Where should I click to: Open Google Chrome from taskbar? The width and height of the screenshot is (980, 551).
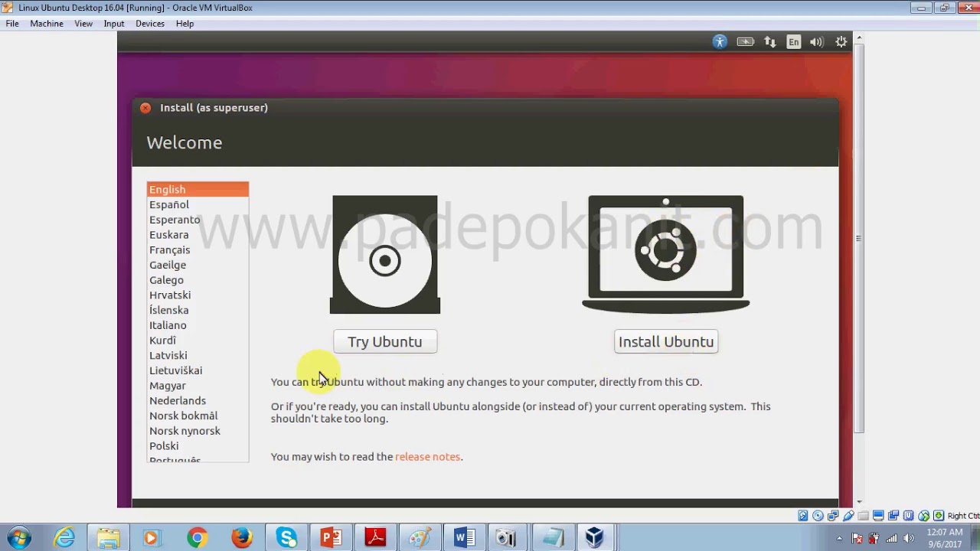197,538
